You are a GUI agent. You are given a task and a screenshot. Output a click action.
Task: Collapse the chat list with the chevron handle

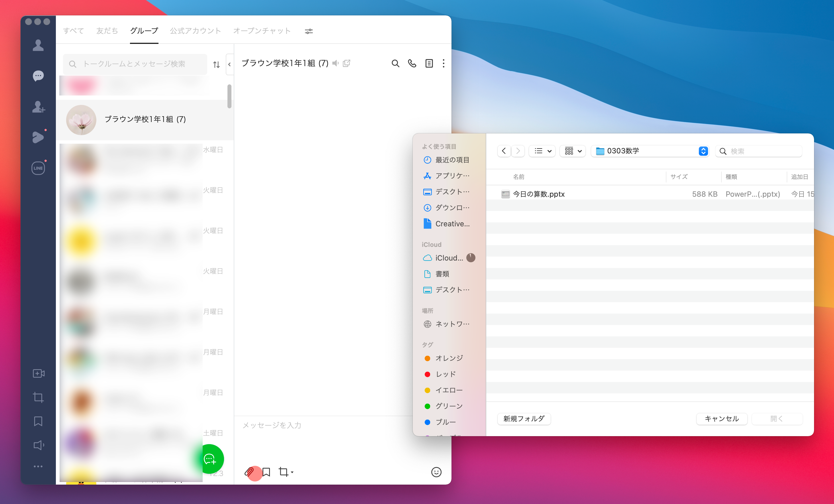click(229, 64)
